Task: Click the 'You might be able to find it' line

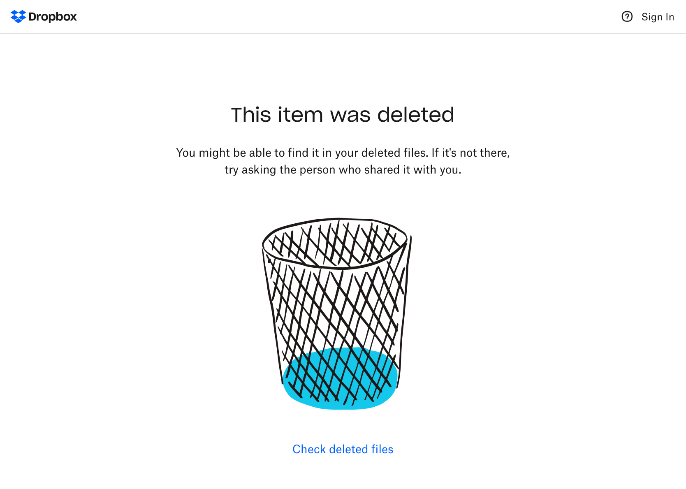Action: 343,153
